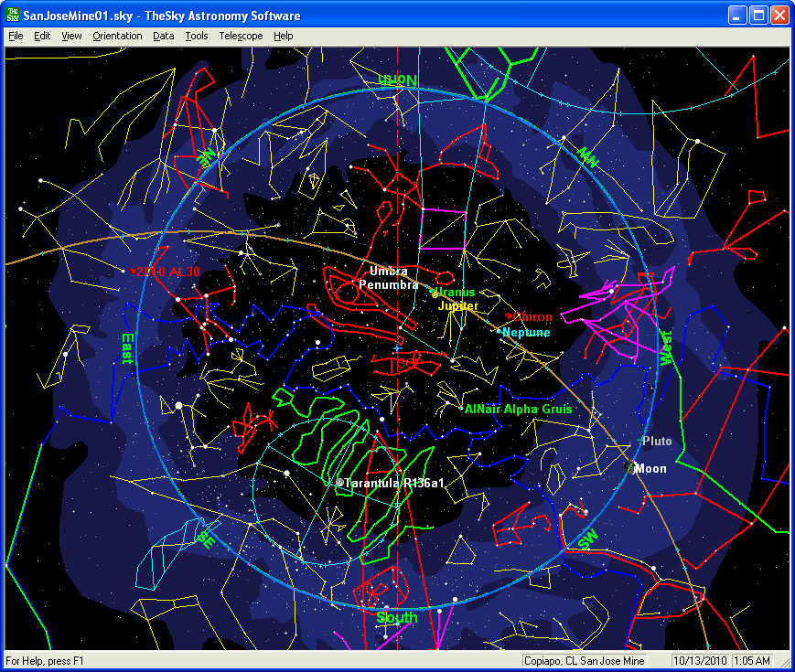
Task: Open the View menu
Action: [x=71, y=36]
